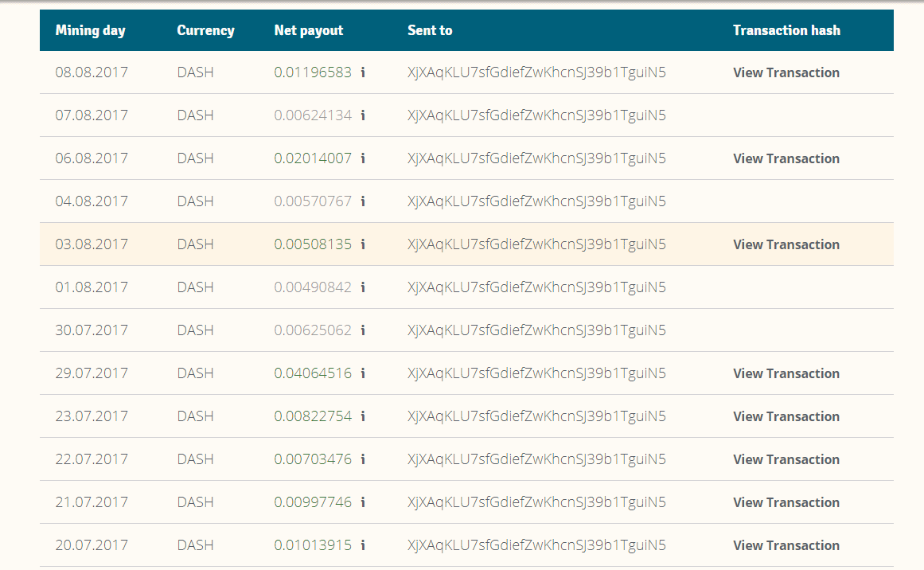Click the Transaction hash column header

[x=786, y=31]
